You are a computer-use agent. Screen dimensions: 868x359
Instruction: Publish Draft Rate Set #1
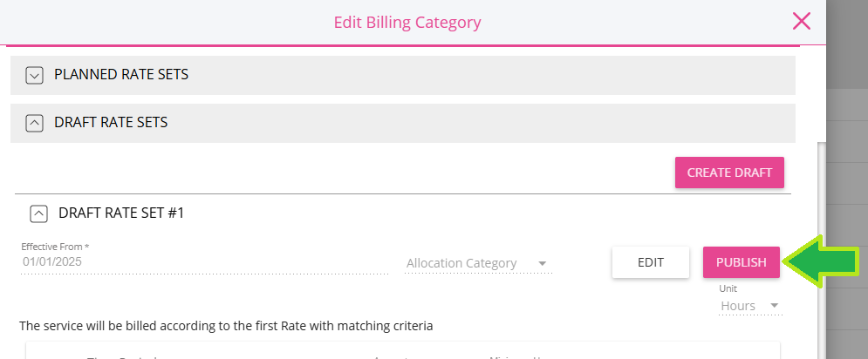742,262
